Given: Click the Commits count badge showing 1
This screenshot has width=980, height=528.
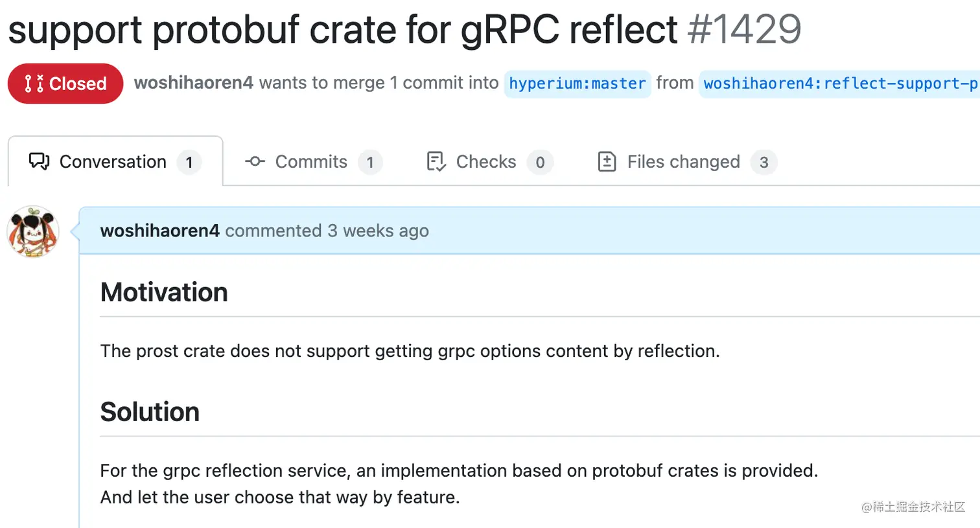Looking at the screenshot, I should (x=370, y=162).
